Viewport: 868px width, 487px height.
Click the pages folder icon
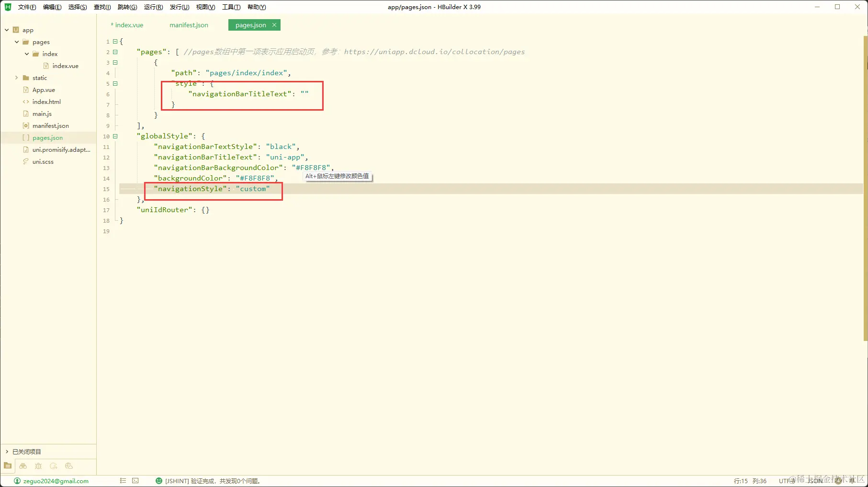click(26, 42)
